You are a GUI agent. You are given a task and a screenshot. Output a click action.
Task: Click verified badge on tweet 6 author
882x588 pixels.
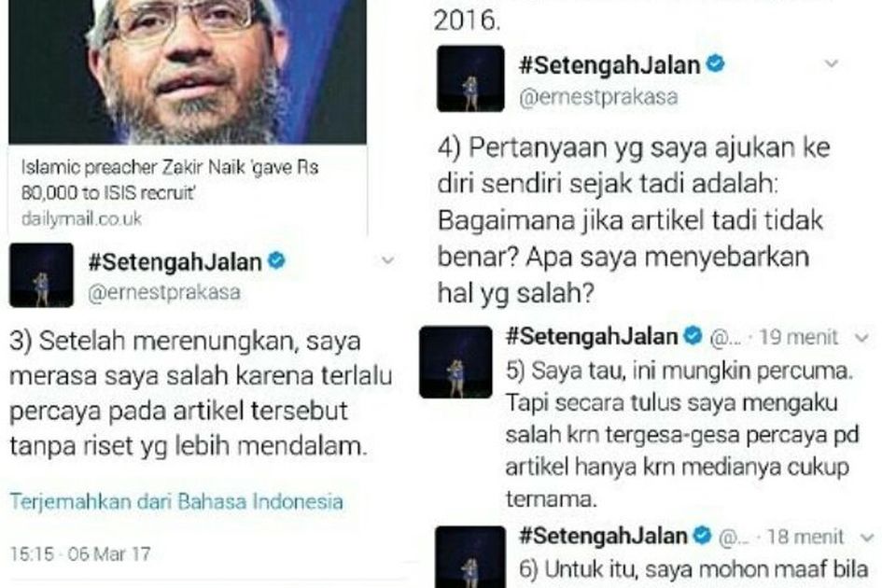coord(703,535)
